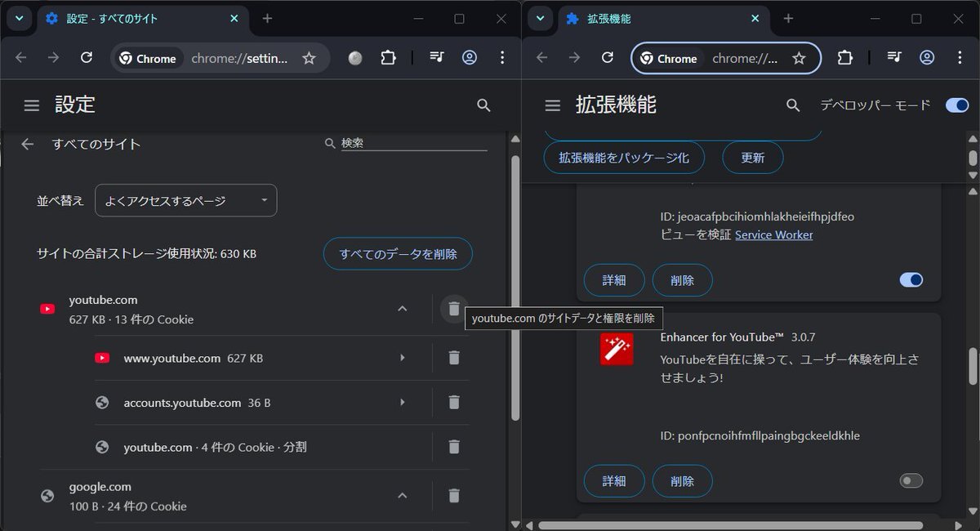Delete www.youtube.com site data trash icon
Viewport: 980px width, 531px height.
(454, 358)
